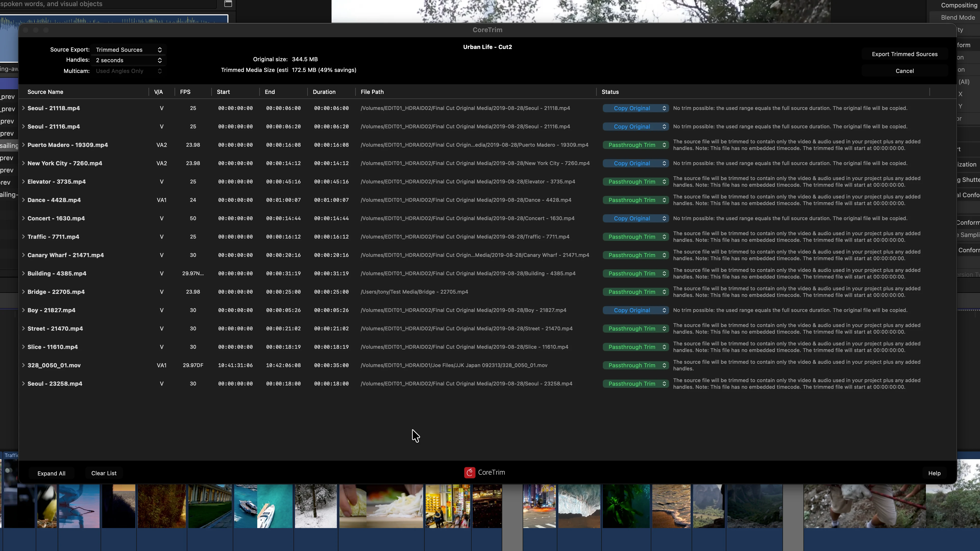The image size is (980, 551).
Task: Click the Clear List button
Action: click(104, 473)
